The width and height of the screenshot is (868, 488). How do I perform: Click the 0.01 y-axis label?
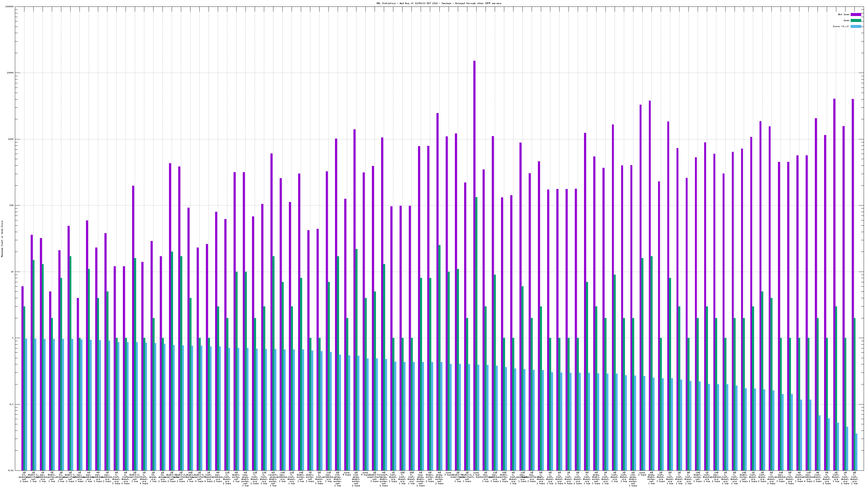[x=11, y=470]
